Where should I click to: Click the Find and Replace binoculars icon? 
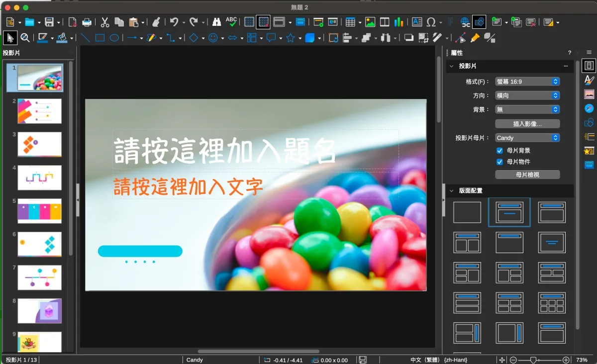click(x=216, y=22)
